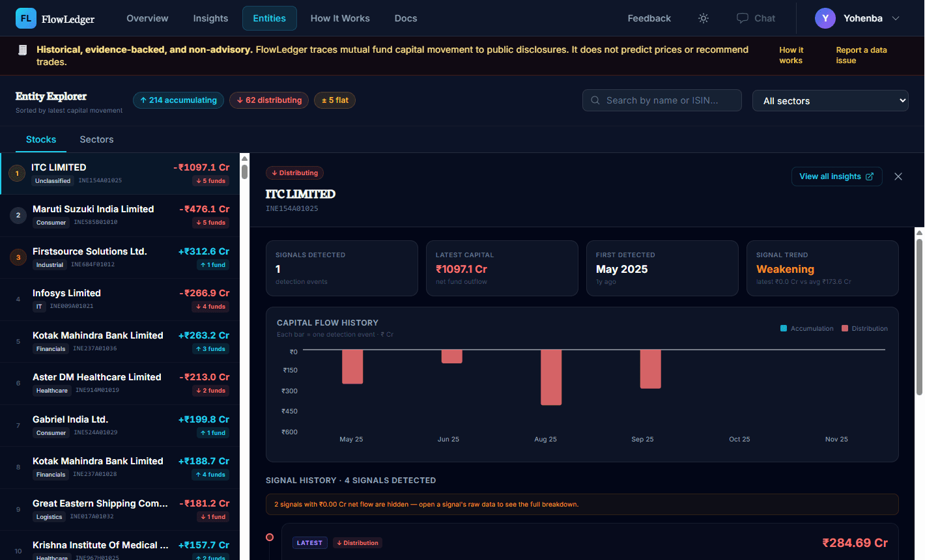The width and height of the screenshot is (925, 560).
Task: Click the FL FlowLedger logo icon
Action: coord(26,18)
